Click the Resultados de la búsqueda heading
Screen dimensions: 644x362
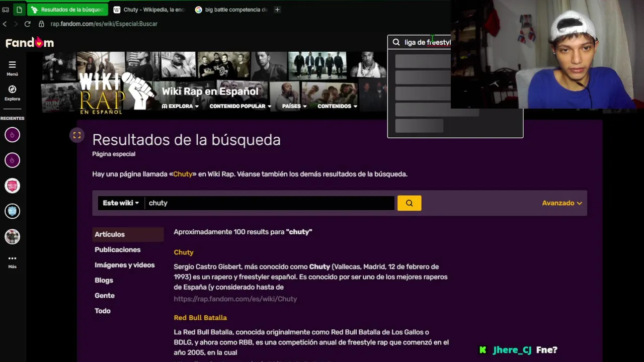(186, 140)
